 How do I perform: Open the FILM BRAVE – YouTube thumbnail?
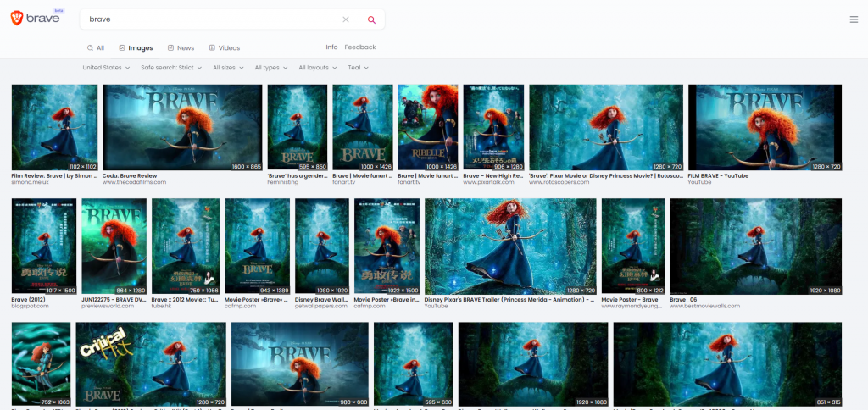pyautogui.click(x=765, y=127)
